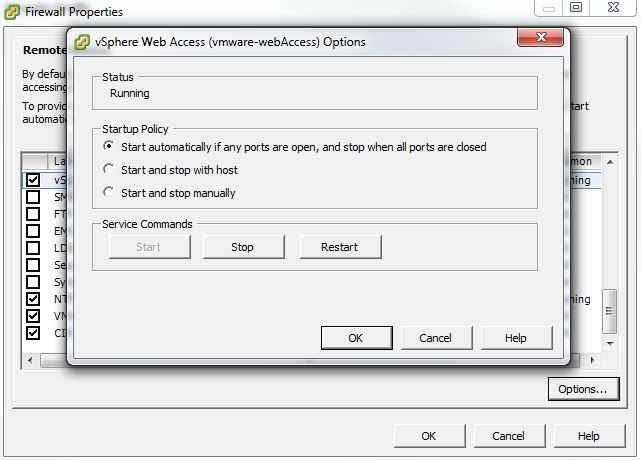Click the vertical scrollbar down arrow in Firewall list

[610, 344]
